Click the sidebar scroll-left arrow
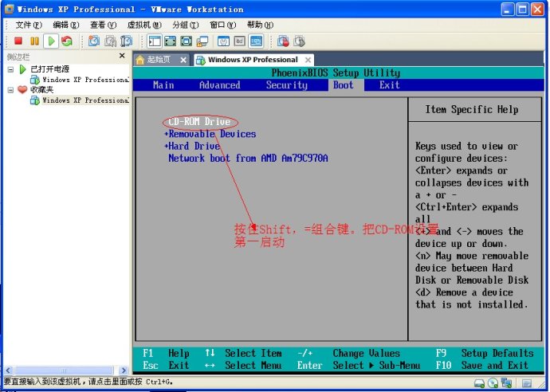Viewport: 550px width, 392px height. (9, 370)
